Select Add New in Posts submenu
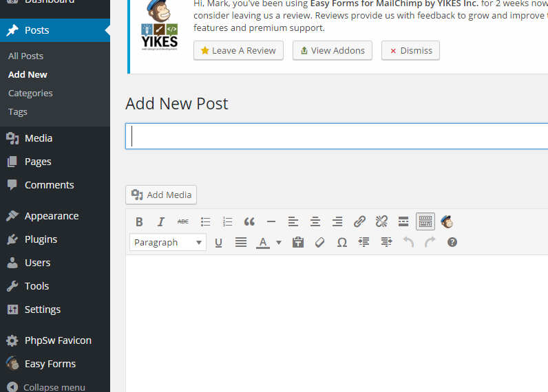Viewport: 548px width, 392px height. point(28,75)
